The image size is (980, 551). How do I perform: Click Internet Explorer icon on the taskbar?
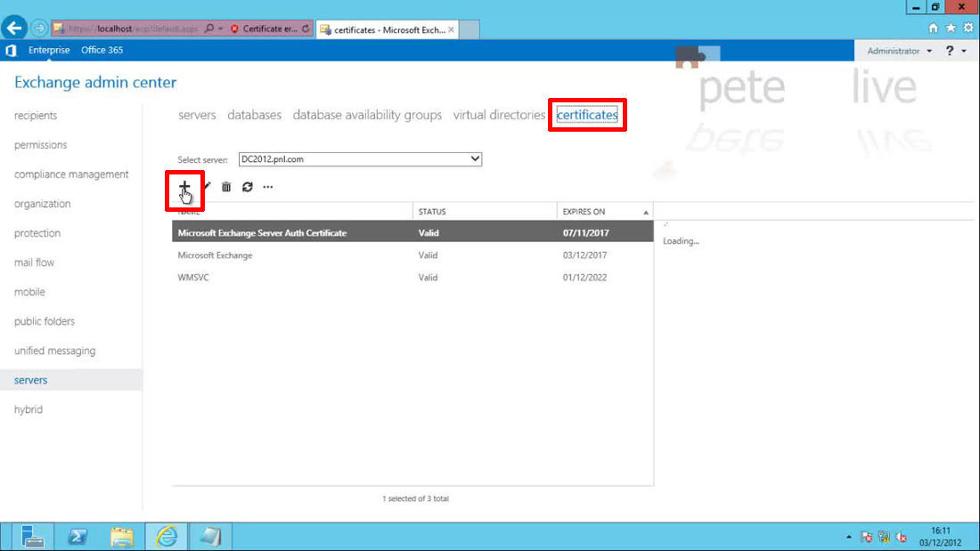point(167,537)
